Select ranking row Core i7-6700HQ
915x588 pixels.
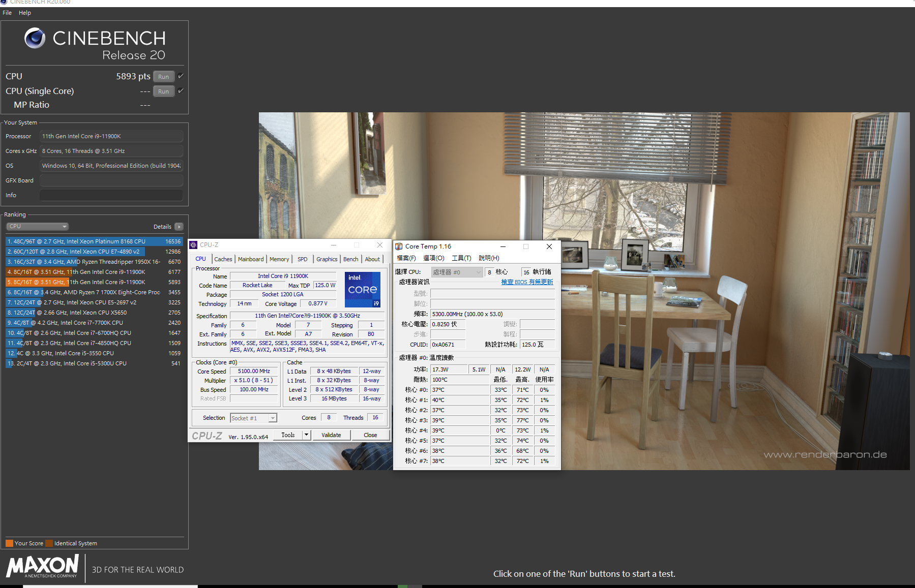[94, 333]
